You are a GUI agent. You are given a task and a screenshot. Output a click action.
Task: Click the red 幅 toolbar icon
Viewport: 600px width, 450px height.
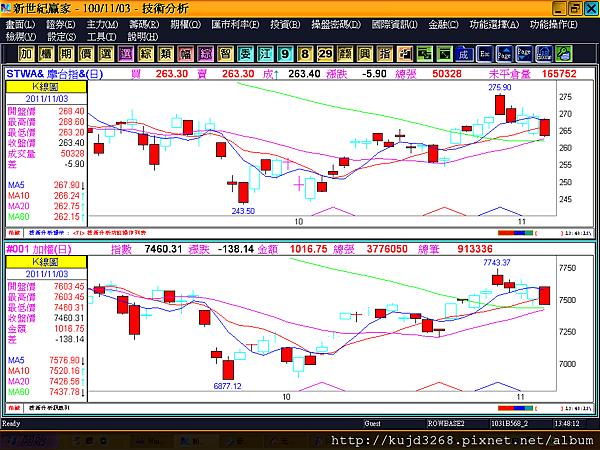185,54
